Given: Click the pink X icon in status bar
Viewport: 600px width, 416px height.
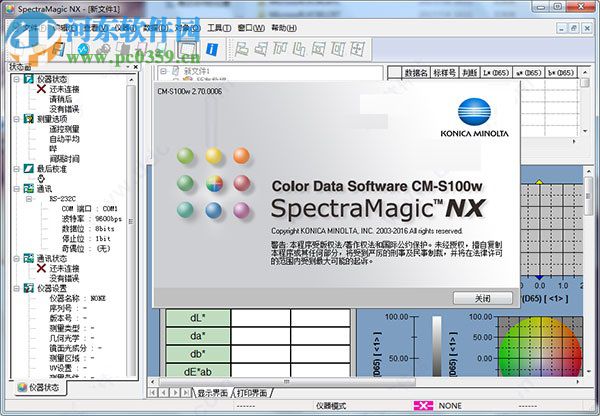Looking at the screenshot, I should [x=424, y=406].
